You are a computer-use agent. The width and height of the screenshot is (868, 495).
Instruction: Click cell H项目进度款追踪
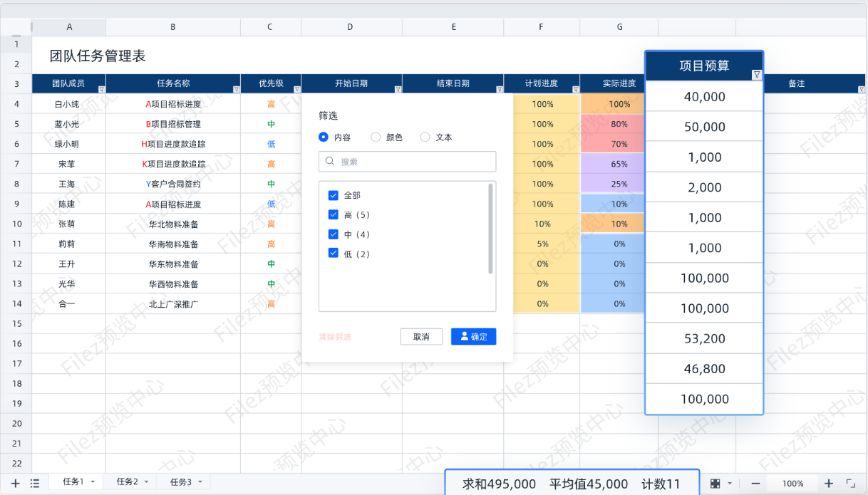(173, 144)
